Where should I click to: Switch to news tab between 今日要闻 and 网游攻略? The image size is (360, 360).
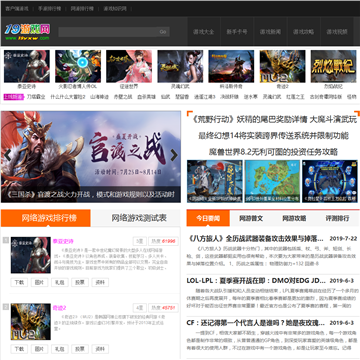point(251,218)
